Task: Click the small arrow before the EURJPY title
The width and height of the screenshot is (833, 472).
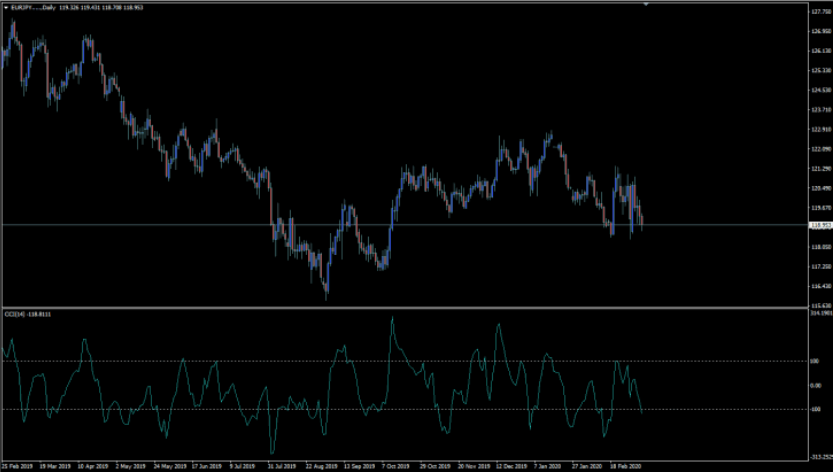Action: pos(6,8)
